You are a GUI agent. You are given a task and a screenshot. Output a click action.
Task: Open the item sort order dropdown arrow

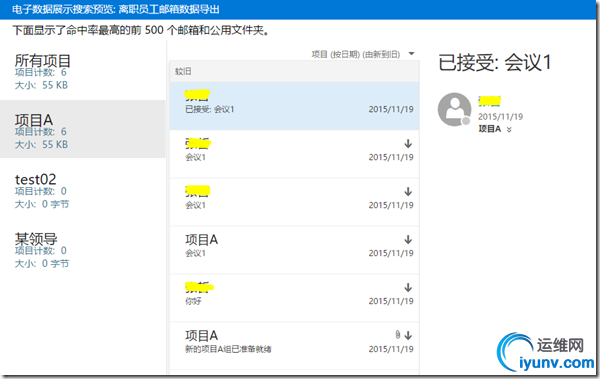(x=411, y=54)
